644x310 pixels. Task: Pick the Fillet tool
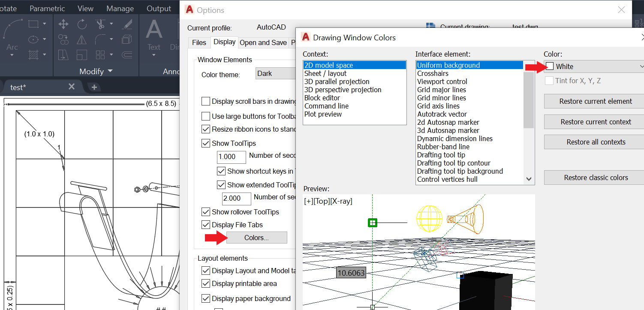(x=100, y=39)
